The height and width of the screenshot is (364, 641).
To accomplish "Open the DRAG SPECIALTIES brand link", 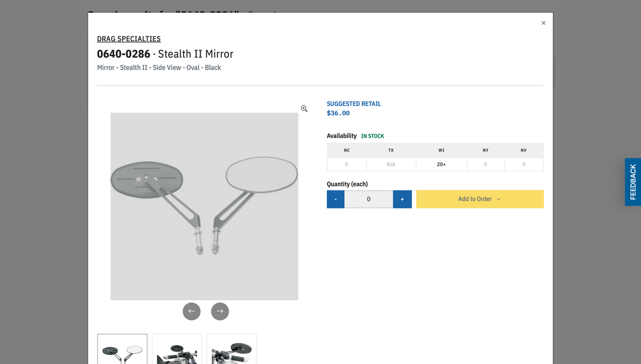I will pyautogui.click(x=129, y=39).
